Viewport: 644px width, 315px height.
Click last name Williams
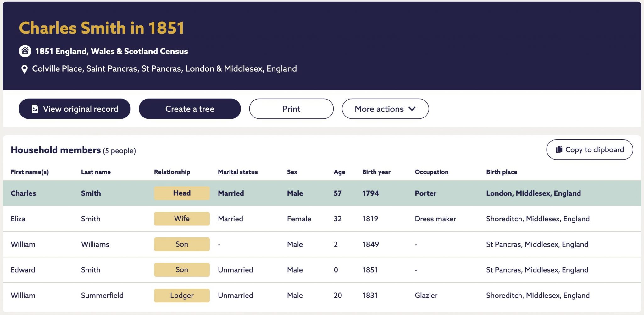tap(95, 244)
